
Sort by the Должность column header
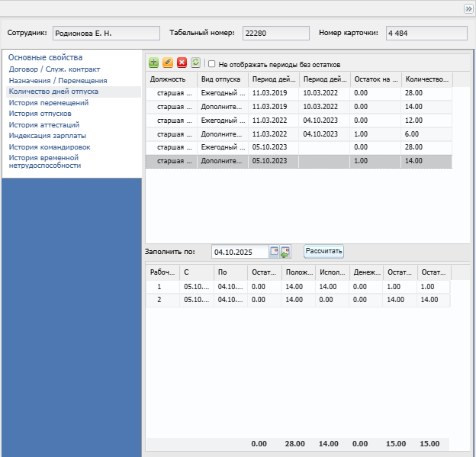coord(172,79)
